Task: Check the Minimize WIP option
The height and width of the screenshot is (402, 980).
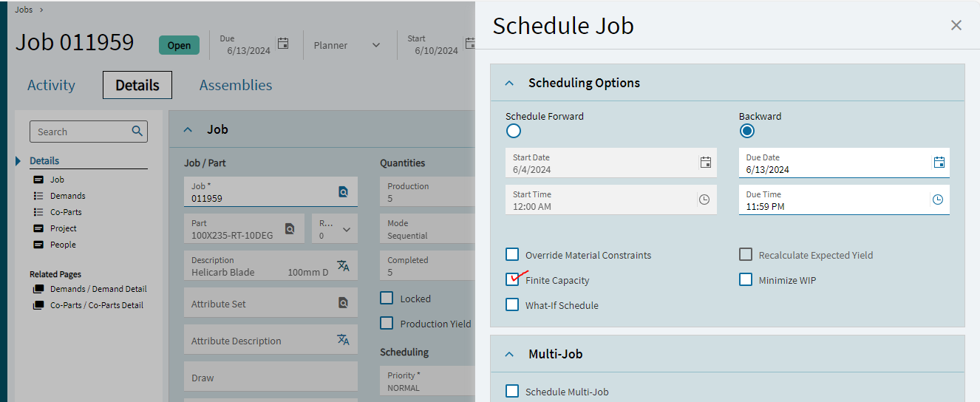Action: 746,279
